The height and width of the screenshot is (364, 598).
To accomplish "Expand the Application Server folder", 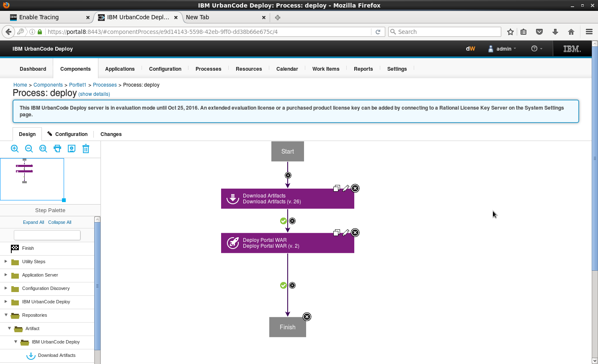I will 6,275.
